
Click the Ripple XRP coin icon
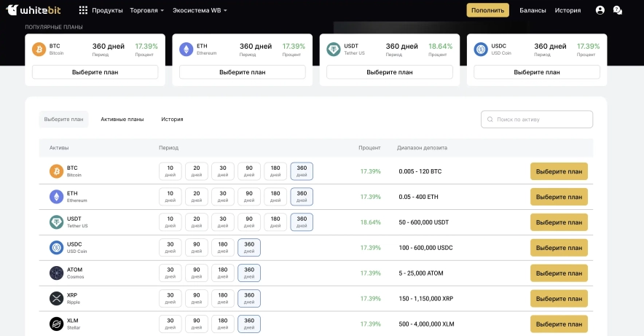click(x=56, y=299)
